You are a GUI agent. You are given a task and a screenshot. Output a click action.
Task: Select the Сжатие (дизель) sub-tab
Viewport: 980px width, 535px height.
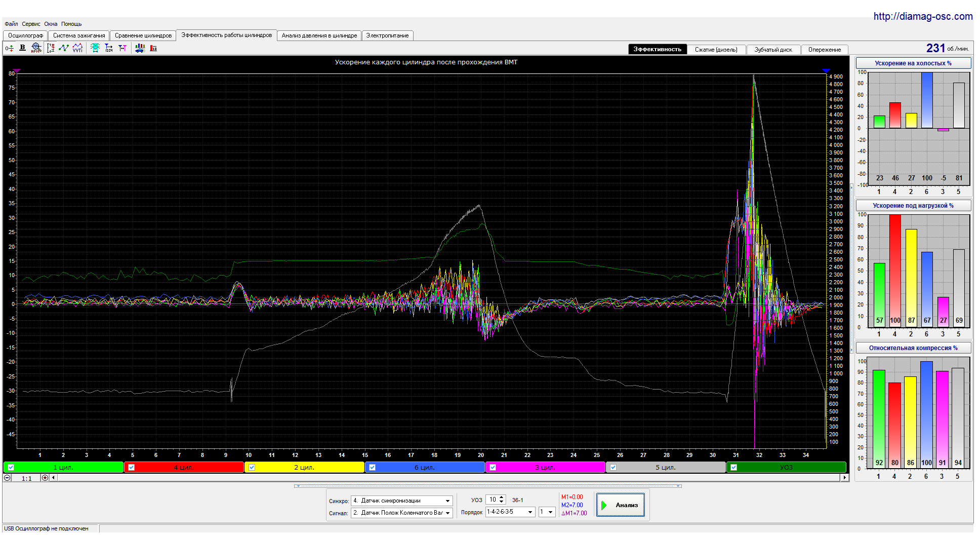tap(716, 50)
